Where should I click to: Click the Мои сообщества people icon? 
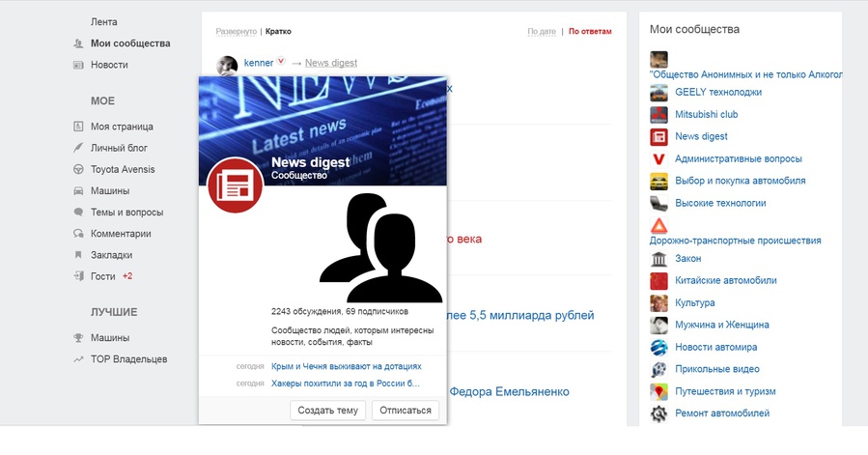78,43
